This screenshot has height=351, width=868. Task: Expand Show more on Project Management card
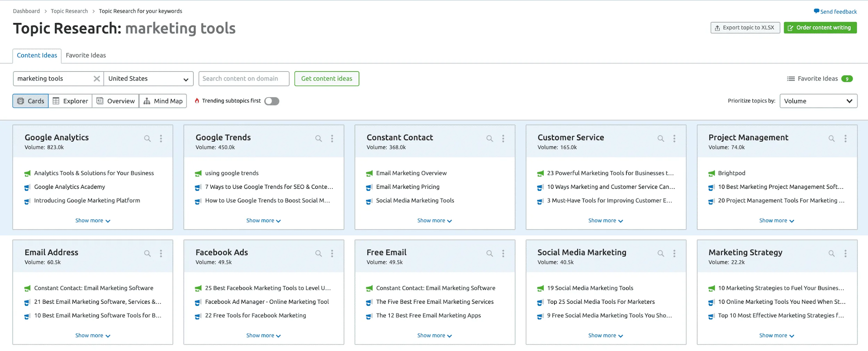click(x=777, y=220)
